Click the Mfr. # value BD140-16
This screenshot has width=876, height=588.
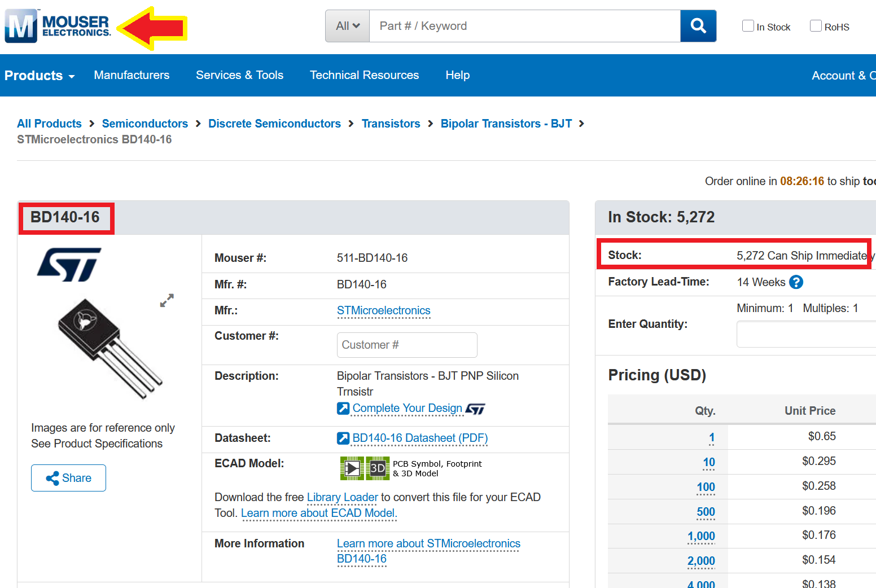coord(361,284)
